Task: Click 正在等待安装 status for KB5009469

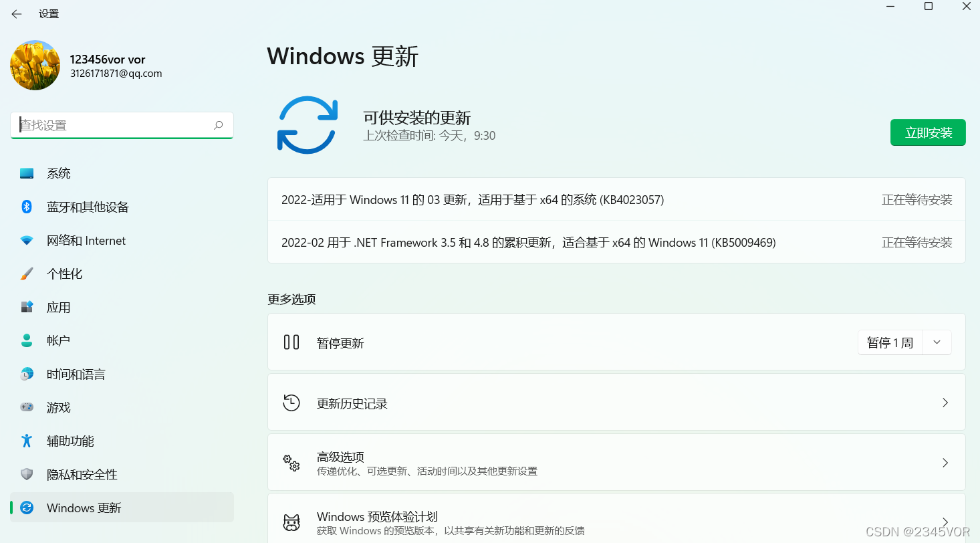Action: point(917,242)
